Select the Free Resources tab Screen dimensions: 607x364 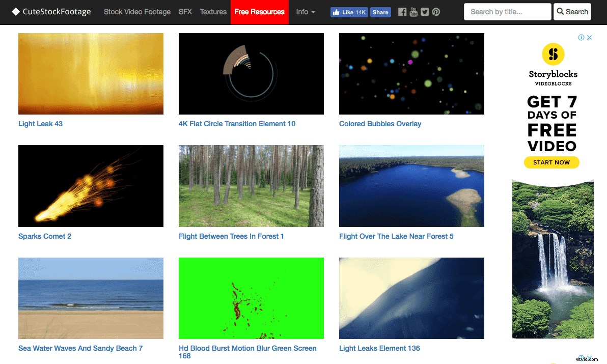coord(259,12)
